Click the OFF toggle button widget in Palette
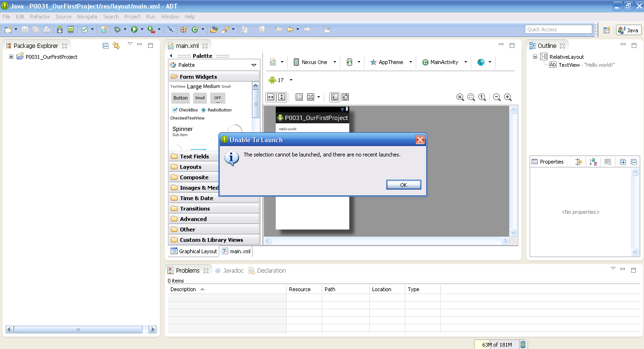 [x=218, y=98]
